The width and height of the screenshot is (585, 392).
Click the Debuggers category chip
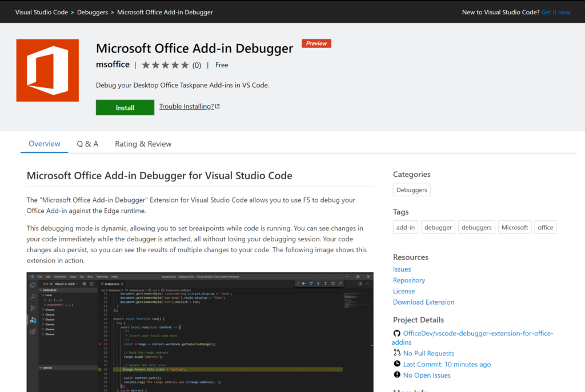411,189
